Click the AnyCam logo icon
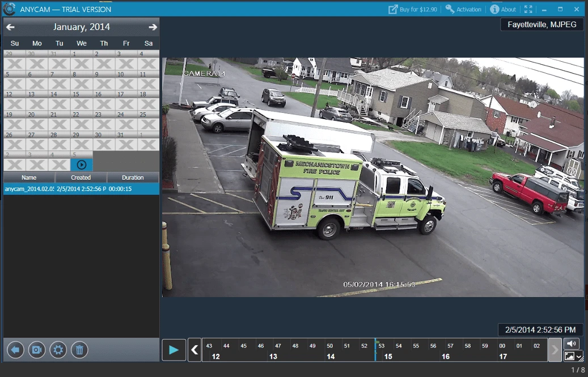588x377 pixels. 9,9
